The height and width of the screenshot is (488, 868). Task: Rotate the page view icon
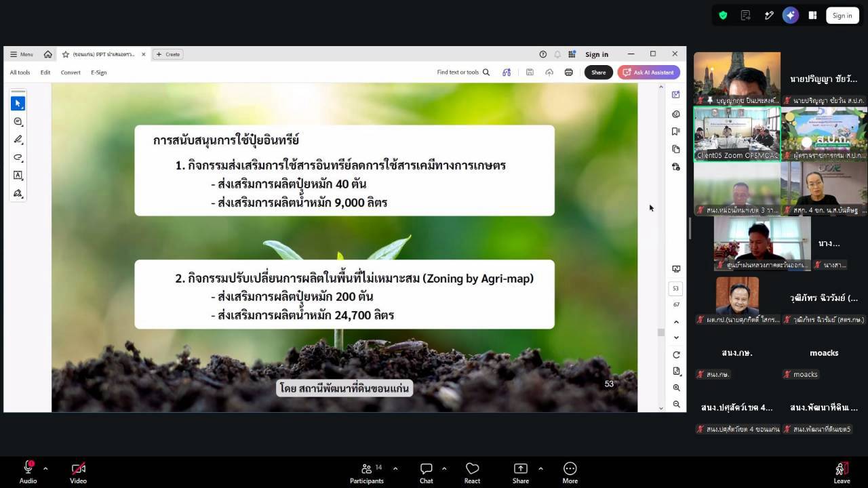(676, 354)
